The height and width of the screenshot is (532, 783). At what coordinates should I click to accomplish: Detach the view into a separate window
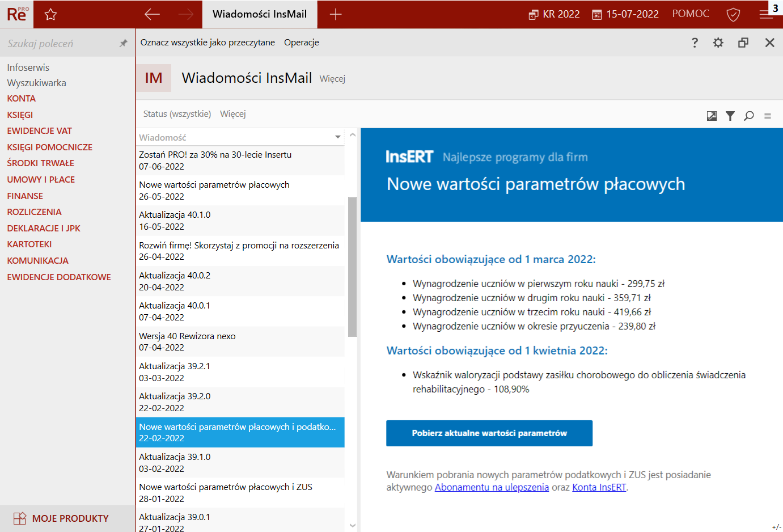point(743,43)
